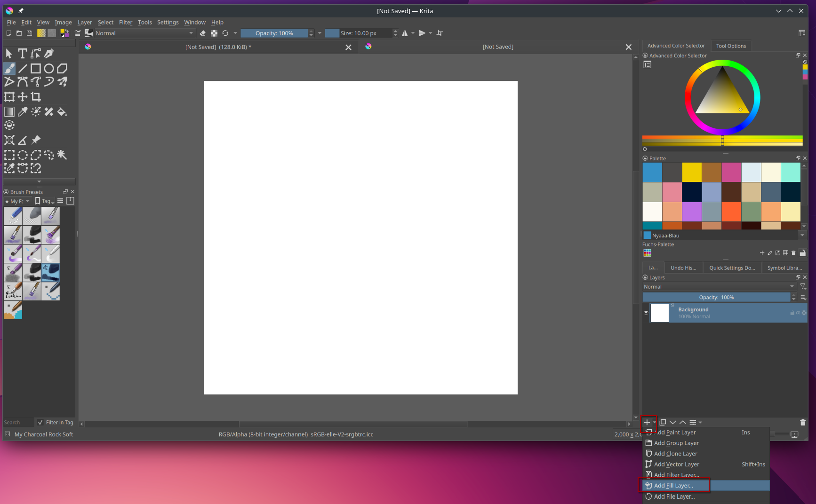The width and height of the screenshot is (816, 504).
Task: Open the Filter menu
Action: [x=125, y=22]
